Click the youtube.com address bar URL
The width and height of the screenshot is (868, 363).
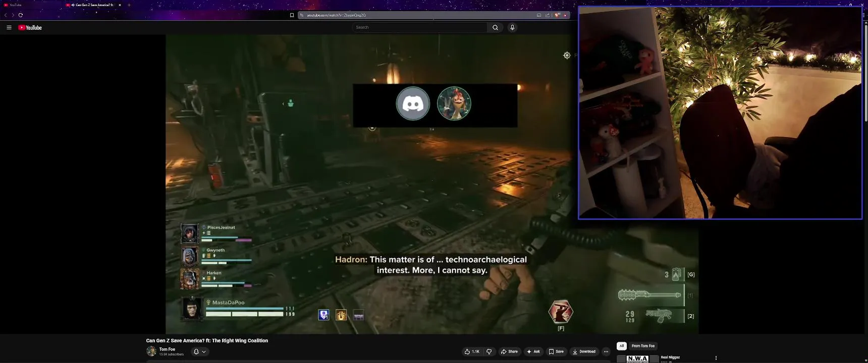[x=337, y=15]
